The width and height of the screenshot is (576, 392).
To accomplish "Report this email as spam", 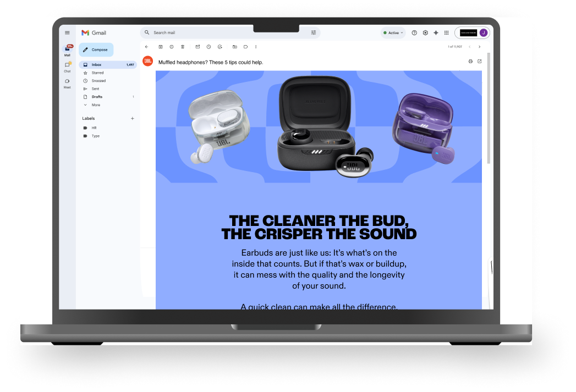I will point(172,47).
